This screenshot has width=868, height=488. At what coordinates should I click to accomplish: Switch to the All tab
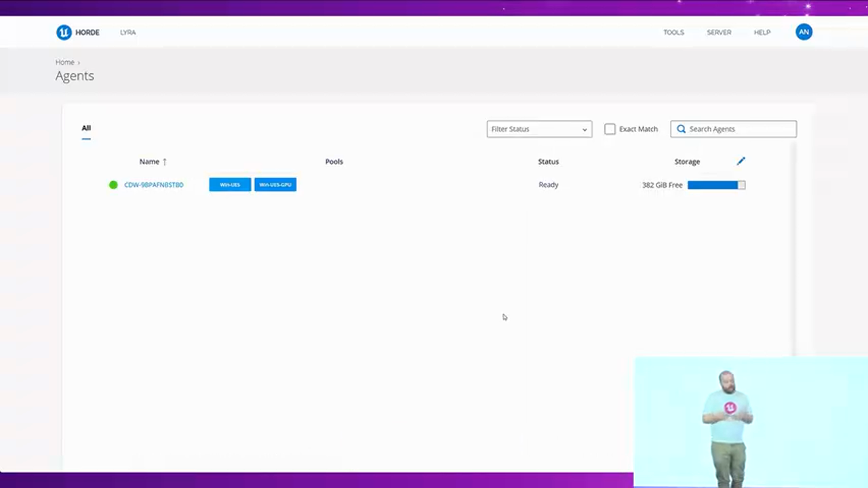point(86,127)
